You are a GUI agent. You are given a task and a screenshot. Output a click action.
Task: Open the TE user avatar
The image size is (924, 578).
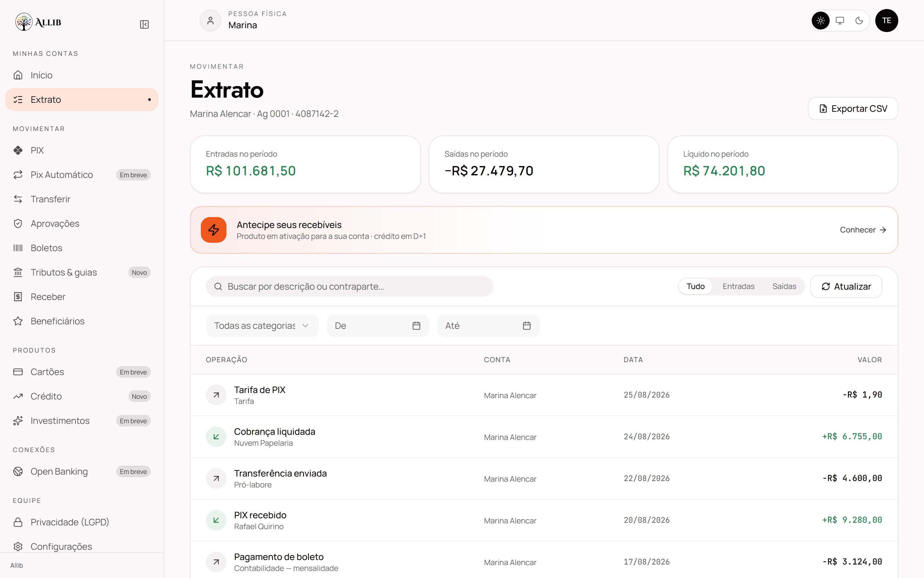(886, 21)
